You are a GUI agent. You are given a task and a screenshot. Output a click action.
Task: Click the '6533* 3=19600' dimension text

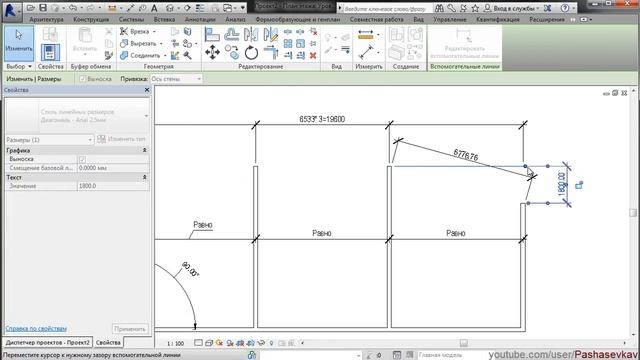[x=322, y=119]
